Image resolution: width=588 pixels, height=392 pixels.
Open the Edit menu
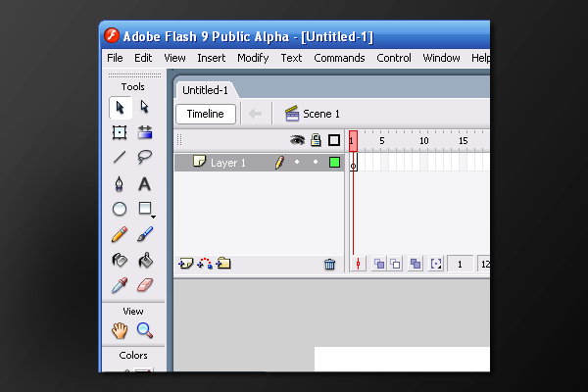[143, 58]
